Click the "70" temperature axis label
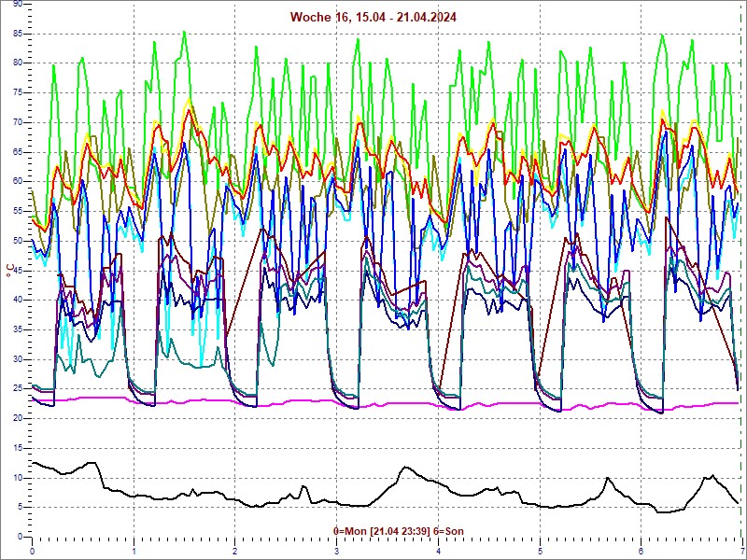747x560 pixels. coord(17,122)
